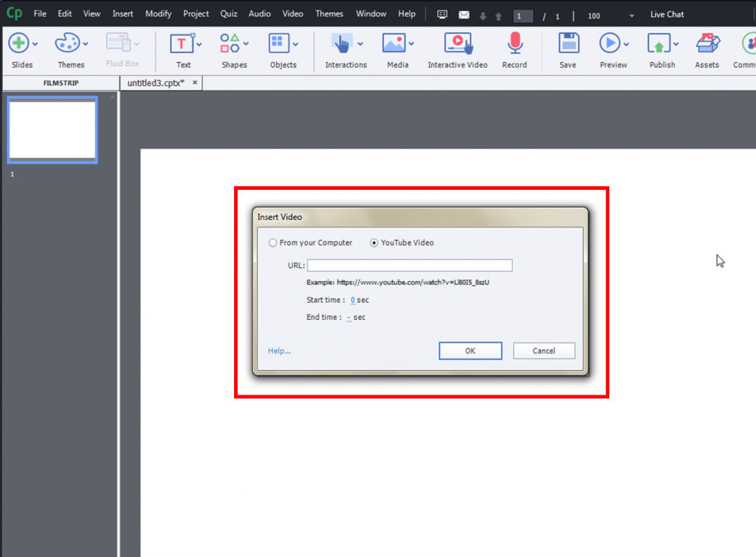
Task: Open the zoom level dropdown
Action: pos(631,14)
